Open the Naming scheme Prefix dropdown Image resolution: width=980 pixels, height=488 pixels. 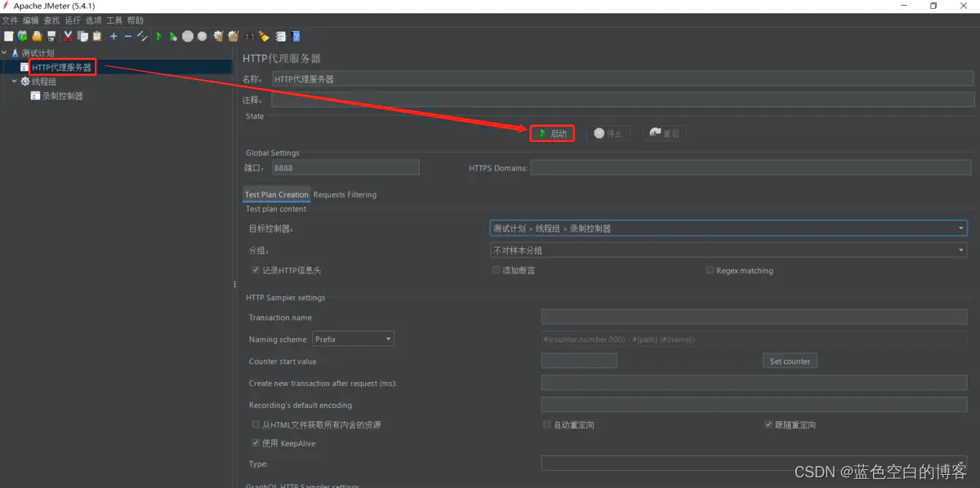click(x=353, y=339)
